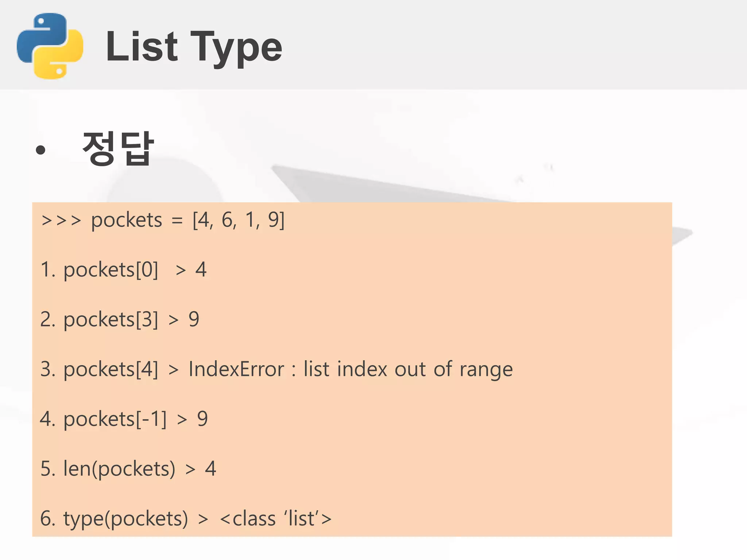Image resolution: width=747 pixels, height=560 pixels.
Task: Click the pockets[0] expression
Action: [111, 270]
